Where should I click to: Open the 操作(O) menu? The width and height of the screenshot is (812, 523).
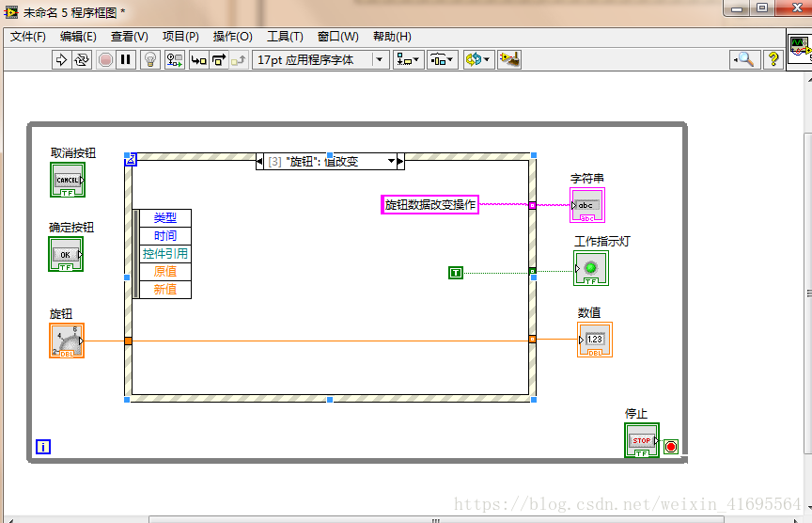pyautogui.click(x=232, y=37)
